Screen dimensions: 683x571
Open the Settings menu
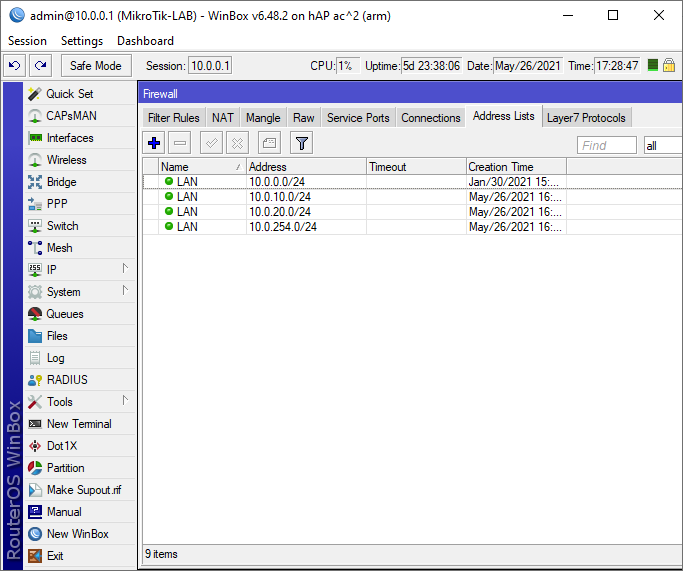click(82, 41)
